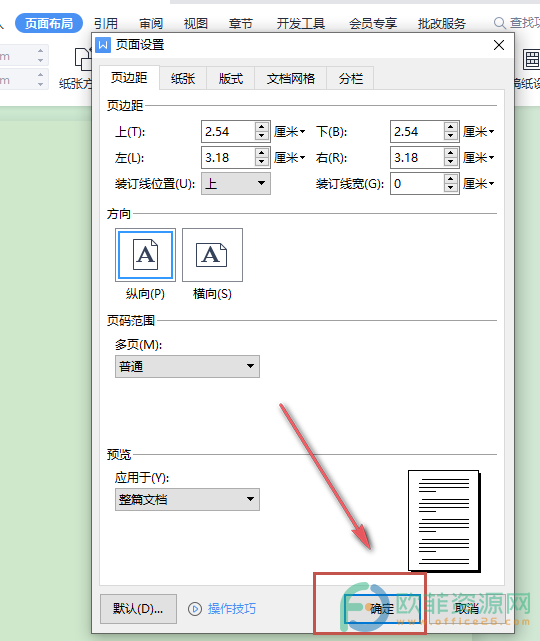
Task: Click the 稿纸设置 grid icon in ribbon
Action: [x=531, y=59]
